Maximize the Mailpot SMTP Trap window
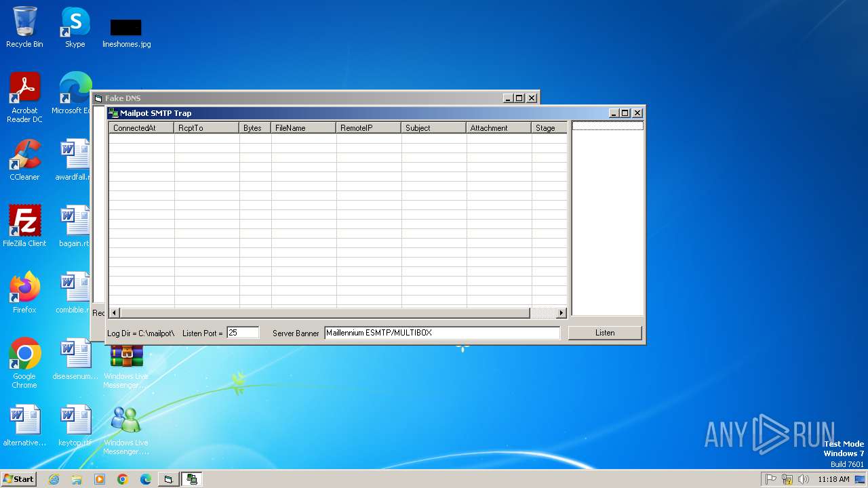868x488 pixels. 625,113
